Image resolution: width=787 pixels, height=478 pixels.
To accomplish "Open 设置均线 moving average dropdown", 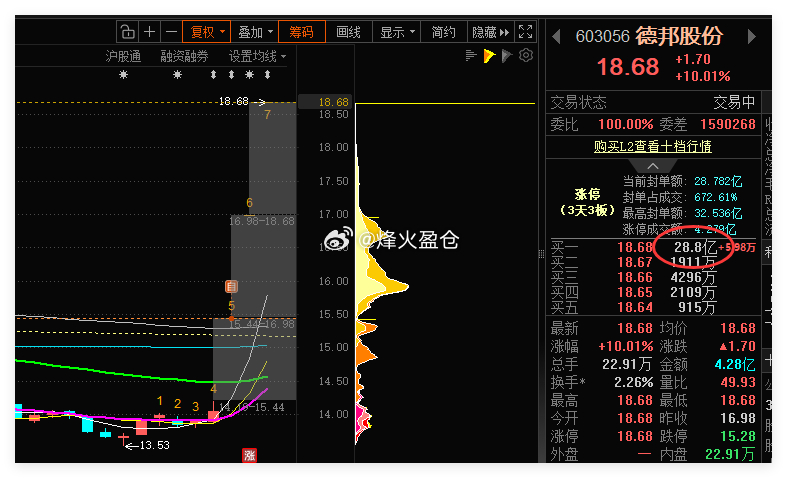I will coord(257,56).
